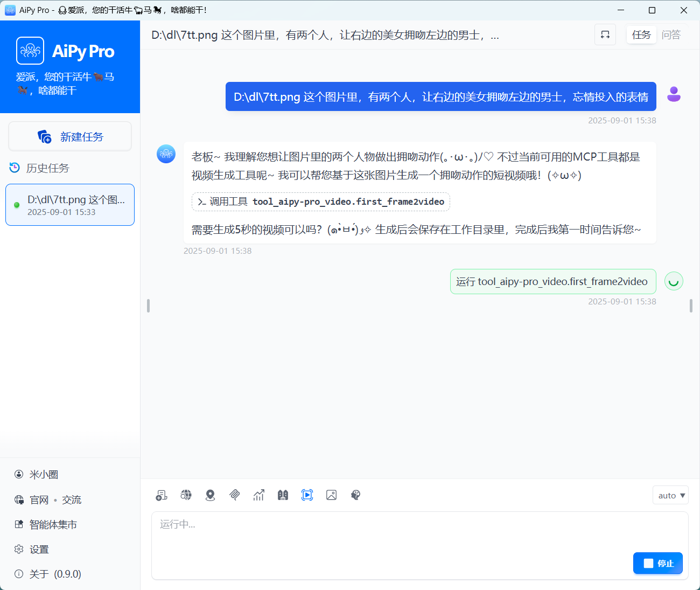Click the image picture tool icon
Viewport: 700px width, 590px height.
(331, 495)
